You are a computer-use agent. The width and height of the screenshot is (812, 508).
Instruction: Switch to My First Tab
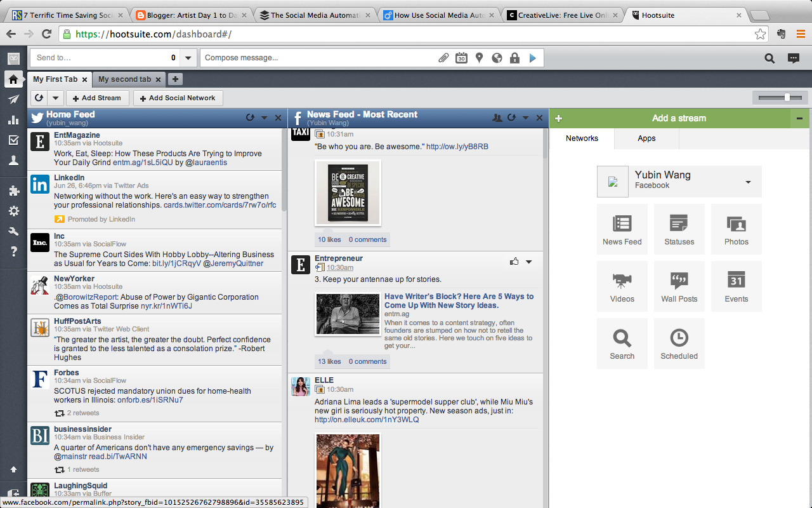coord(55,79)
